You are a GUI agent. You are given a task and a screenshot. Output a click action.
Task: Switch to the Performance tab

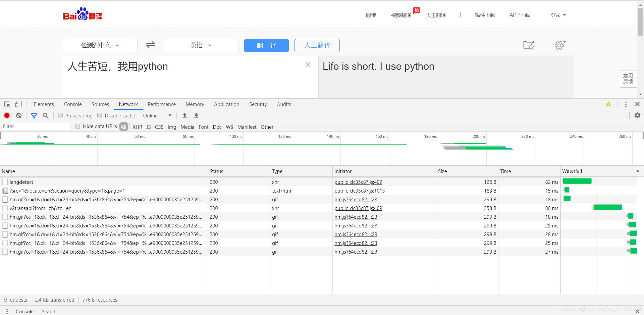[162, 104]
